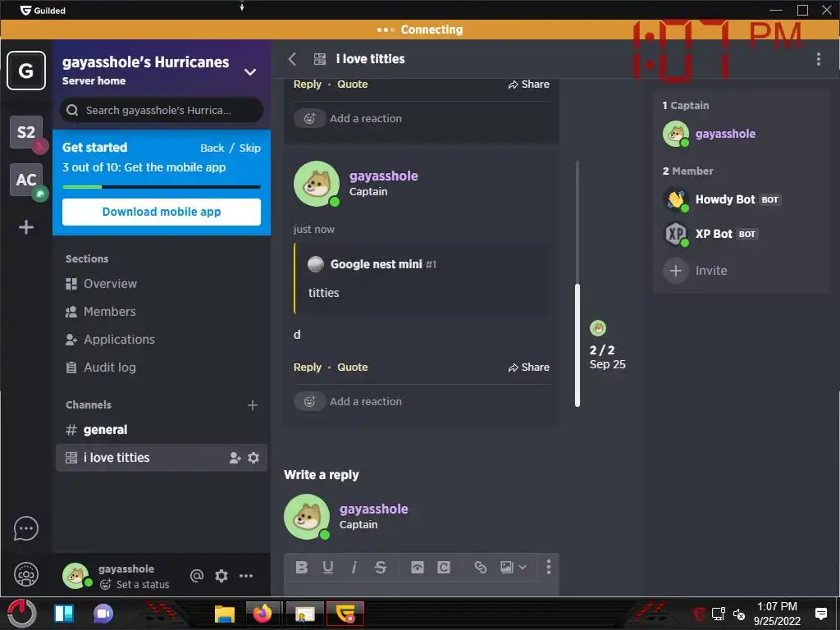Image resolution: width=840 pixels, height=630 pixels.
Task: Click the quoted 'Google nest mini #1' block
Action: [x=422, y=278]
